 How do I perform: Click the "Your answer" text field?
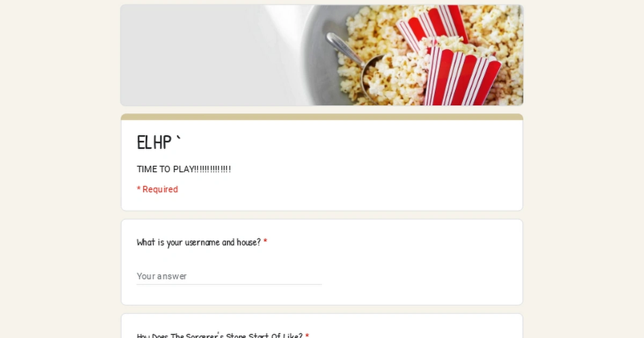click(x=229, y=276)
